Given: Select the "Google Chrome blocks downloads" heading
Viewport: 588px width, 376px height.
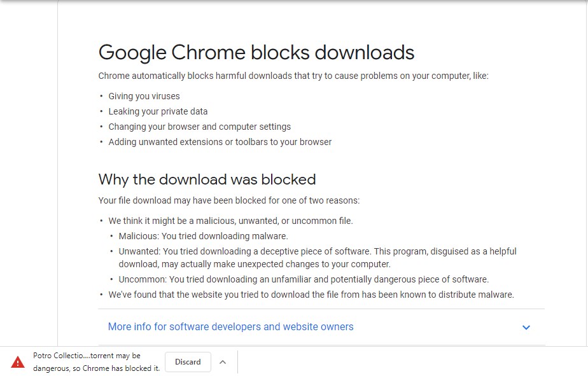Looking at the screenshot, I should [256, 52].
